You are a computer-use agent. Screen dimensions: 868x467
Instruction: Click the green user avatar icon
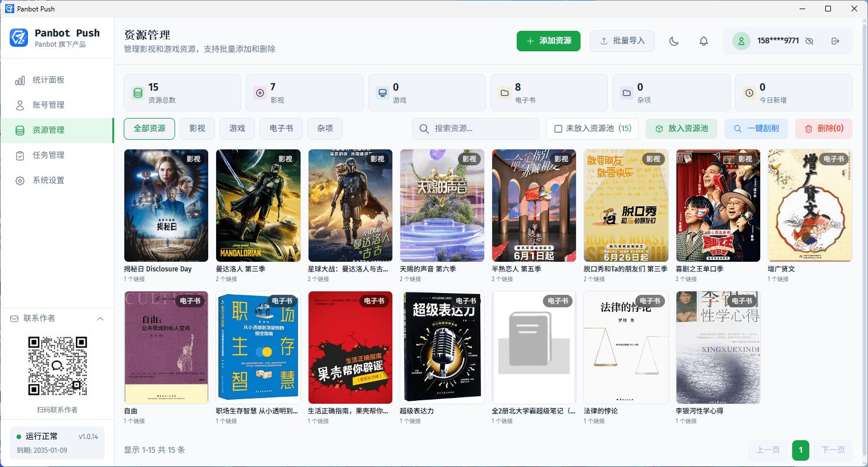(741, 41)
